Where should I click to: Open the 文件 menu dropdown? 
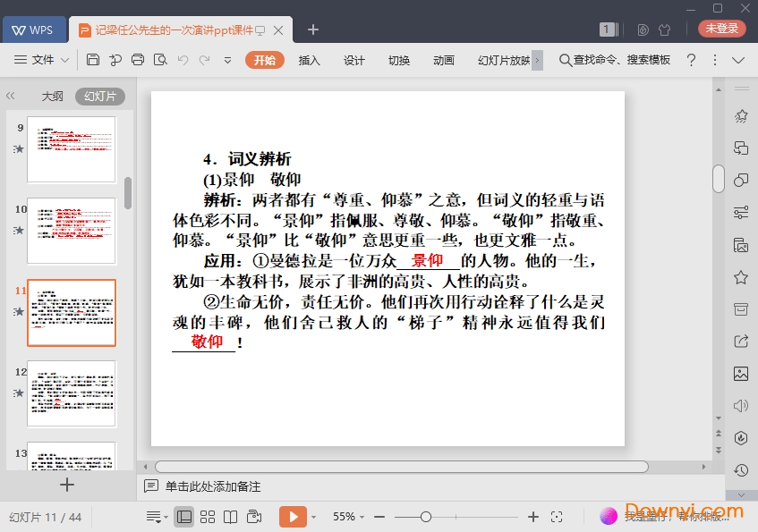click(x=42, y=60)
